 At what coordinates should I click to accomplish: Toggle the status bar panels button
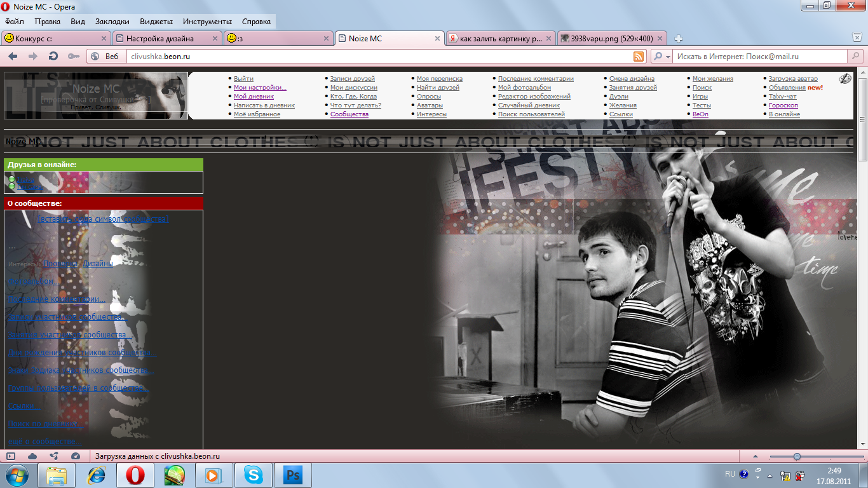point(11,456)
